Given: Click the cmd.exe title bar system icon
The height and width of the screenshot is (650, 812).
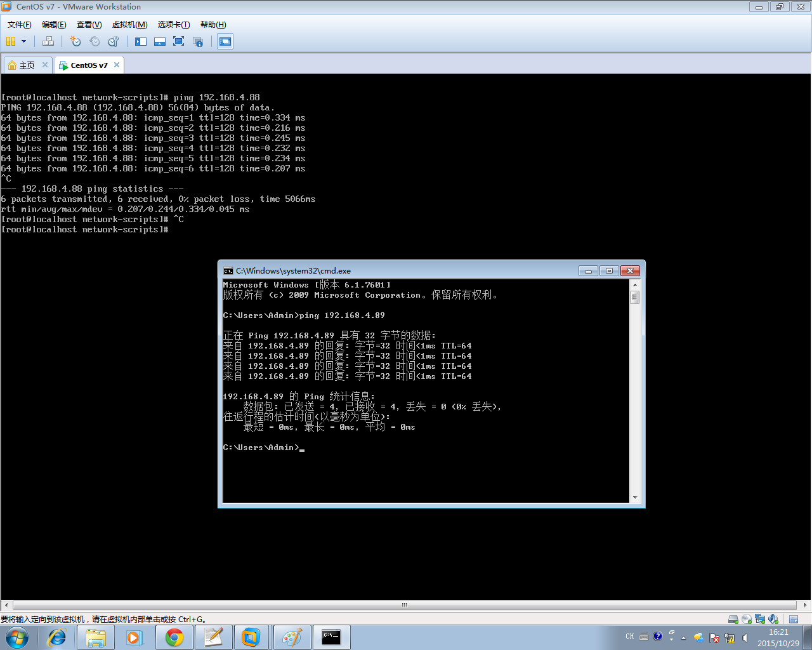Looking at the screenshot, I should coord(228,271).
